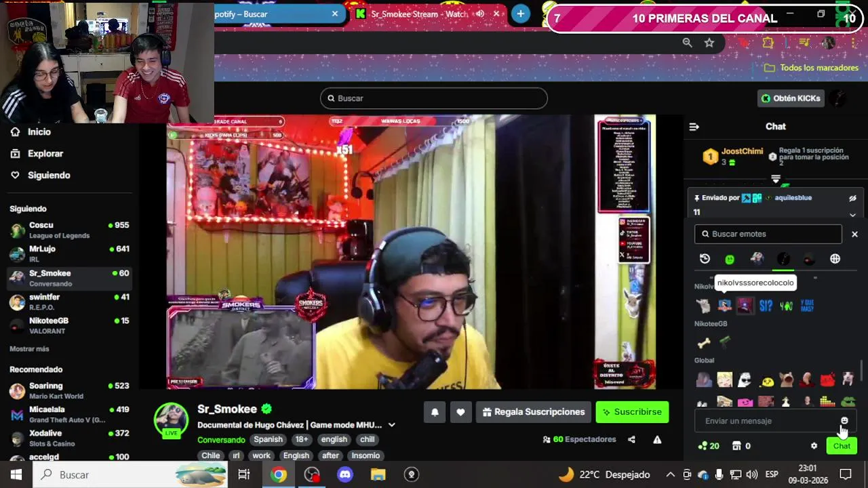Pick the bone emote under NikoteeGB
The image size is (868, 488).
tap(704, 343)
